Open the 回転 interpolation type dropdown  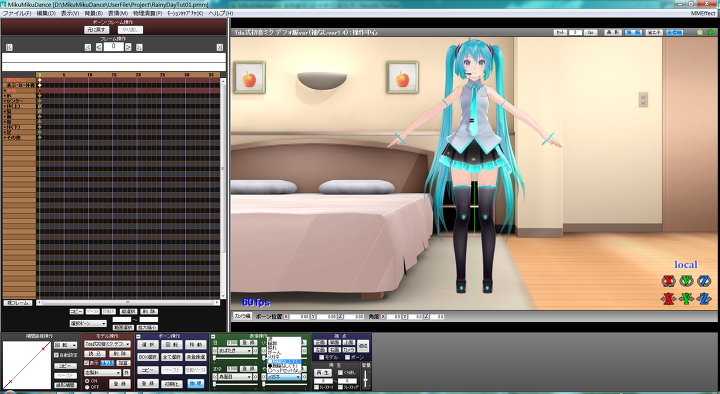click(x=66, y=345)
